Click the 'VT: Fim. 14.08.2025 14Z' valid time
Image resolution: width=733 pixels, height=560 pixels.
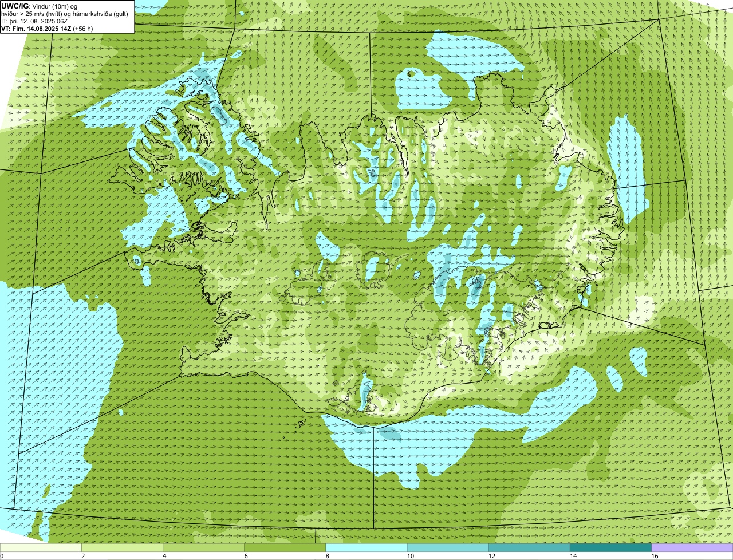point(37,29)
